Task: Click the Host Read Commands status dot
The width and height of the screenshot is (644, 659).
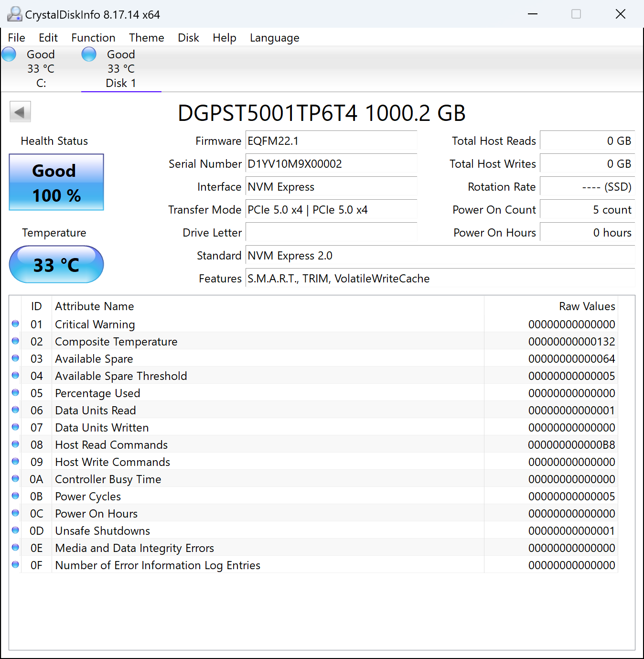Action: point(15,444)
